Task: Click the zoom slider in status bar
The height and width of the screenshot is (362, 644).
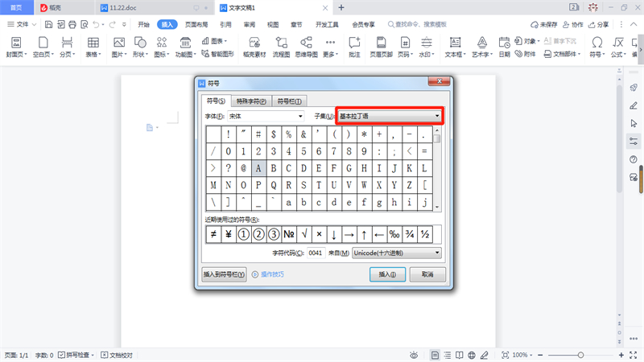Action: 580,355
